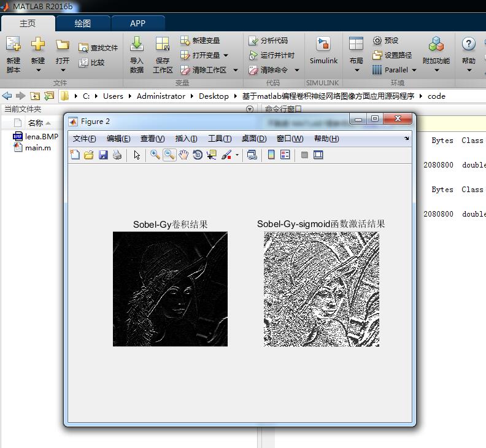Toggle Zoom Out tool in Figure 2
The height and width of the screenshot is (448, 486).
pyautogui.click(x=169, y=155)
